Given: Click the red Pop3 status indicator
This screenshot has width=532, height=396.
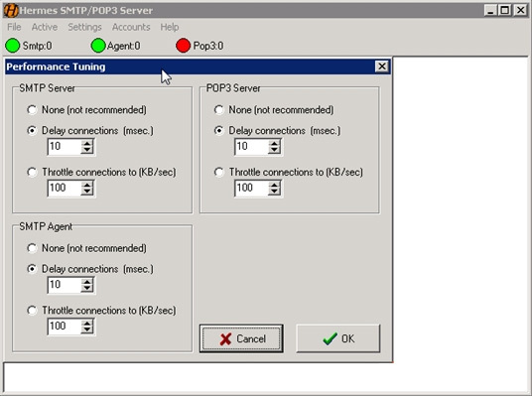Looking at the screenshot, I should pos(184,46).
